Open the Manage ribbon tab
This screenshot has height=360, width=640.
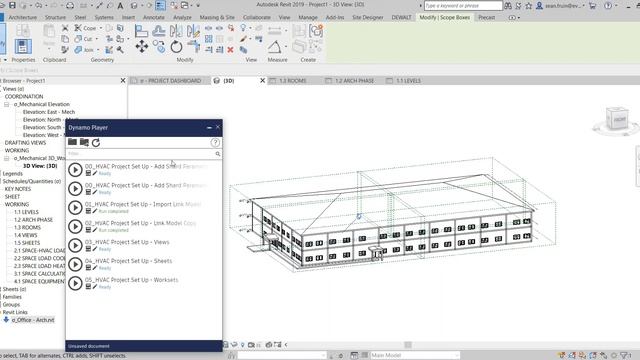308,18
